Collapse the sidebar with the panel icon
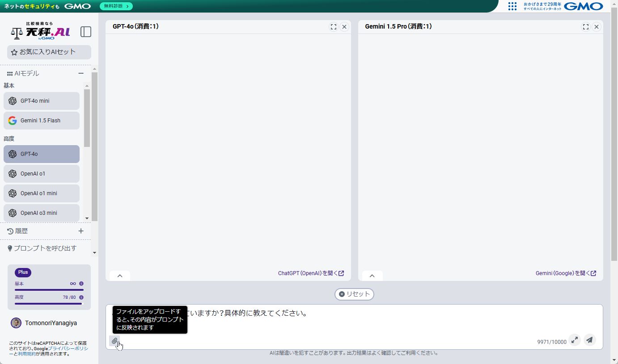The height and width of the screenshot is (364, 618). click(x=86, y=31)
